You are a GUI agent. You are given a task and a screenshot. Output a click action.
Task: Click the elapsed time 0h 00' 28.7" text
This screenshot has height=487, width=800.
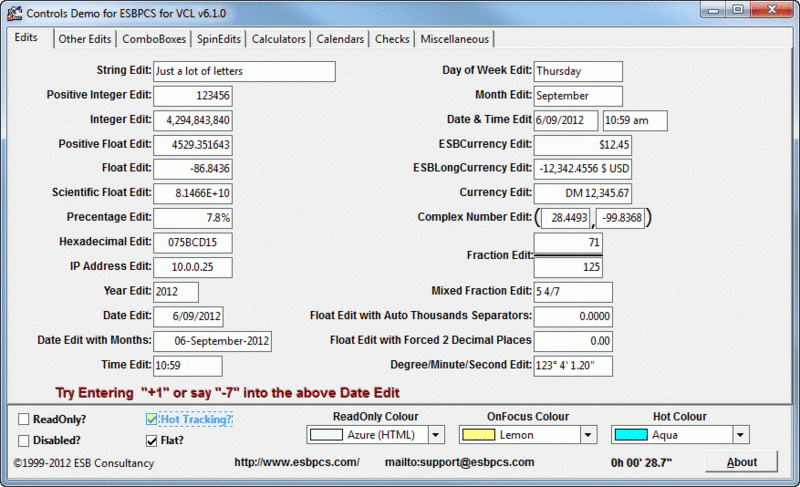coord(641,463)
